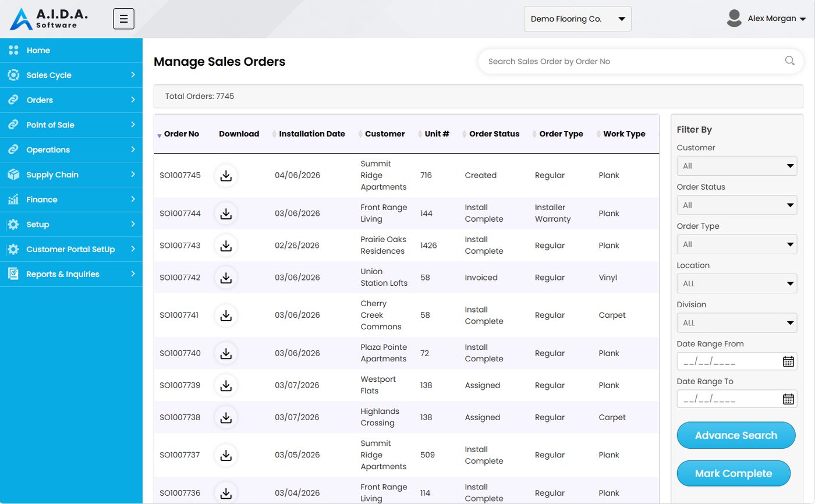Download sales order SO1007745

click(226, 175)
